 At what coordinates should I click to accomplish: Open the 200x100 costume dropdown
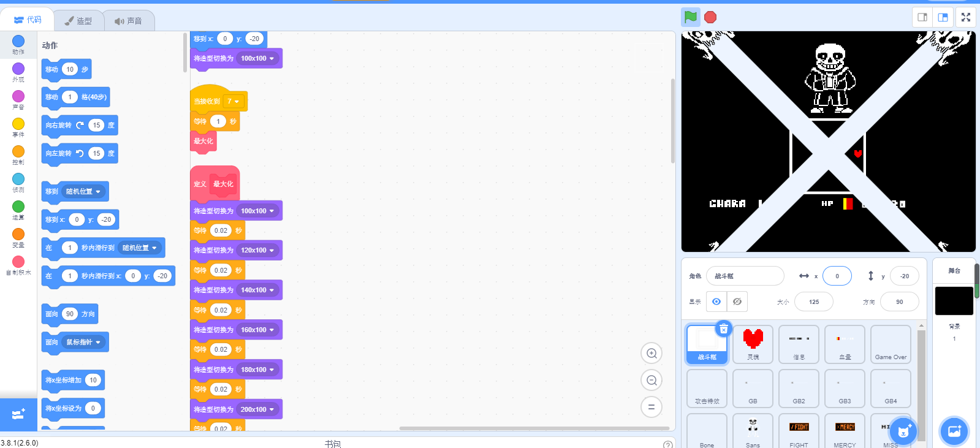coord(257,409)
